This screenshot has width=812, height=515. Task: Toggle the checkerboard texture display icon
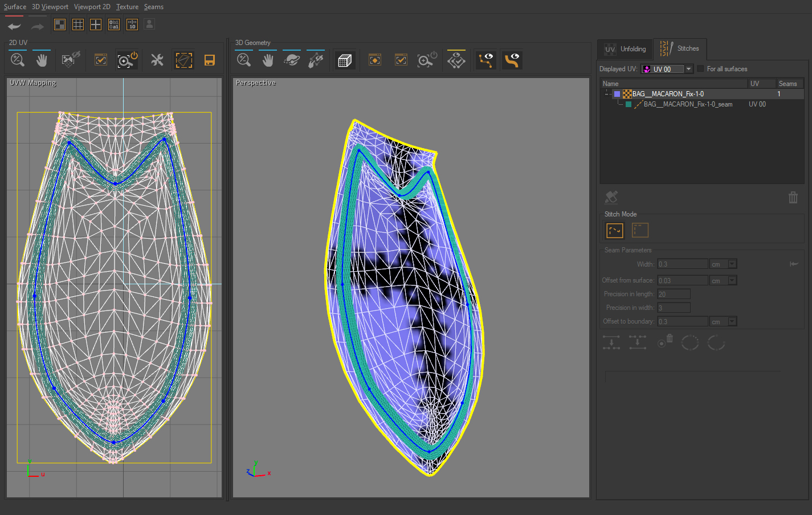(60, 24)
